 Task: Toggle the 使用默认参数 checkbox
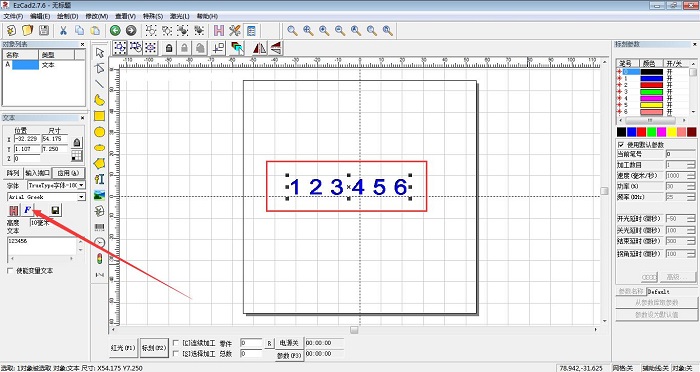pos(621,145)
